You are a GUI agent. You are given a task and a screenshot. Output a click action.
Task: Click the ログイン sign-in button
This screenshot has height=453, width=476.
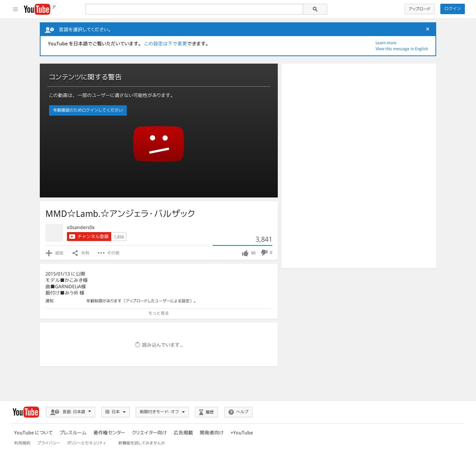(x=452, y=9)
